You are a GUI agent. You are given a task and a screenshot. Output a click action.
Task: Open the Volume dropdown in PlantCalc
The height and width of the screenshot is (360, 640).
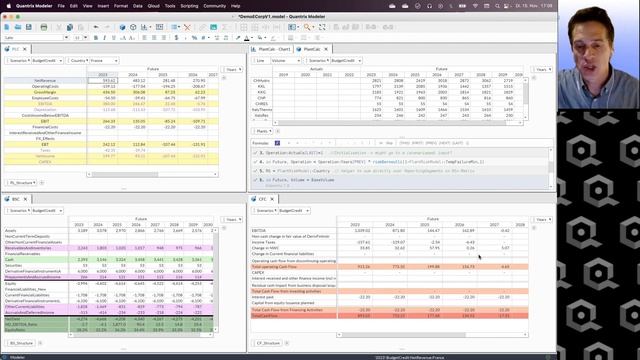click(x=285, y=60)
